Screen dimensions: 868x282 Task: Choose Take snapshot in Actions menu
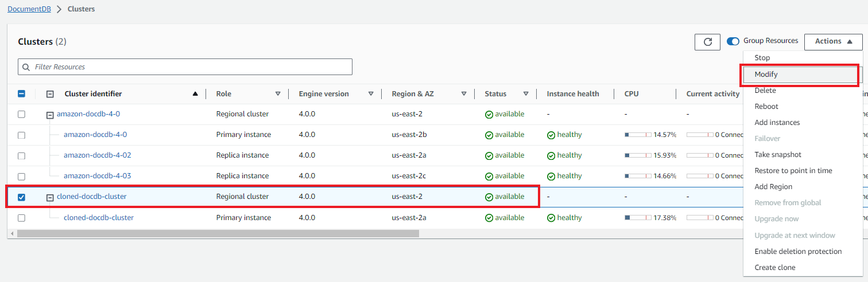point(778,155)
